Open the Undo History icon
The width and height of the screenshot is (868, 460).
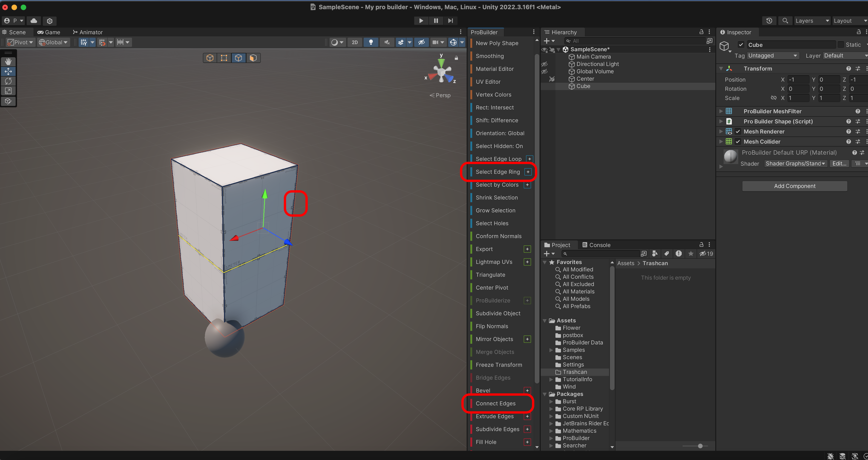769,20
